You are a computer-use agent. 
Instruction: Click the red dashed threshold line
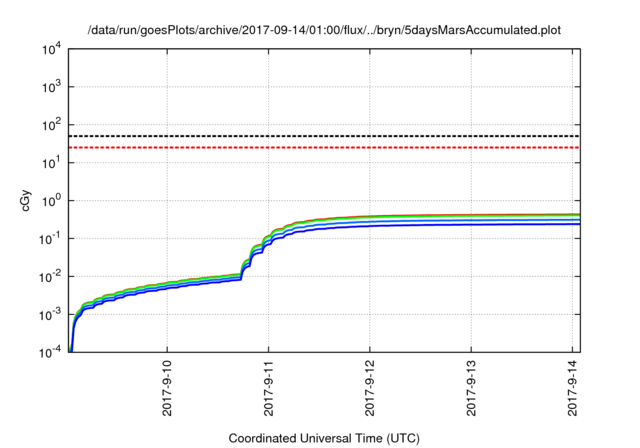[324, 147]
